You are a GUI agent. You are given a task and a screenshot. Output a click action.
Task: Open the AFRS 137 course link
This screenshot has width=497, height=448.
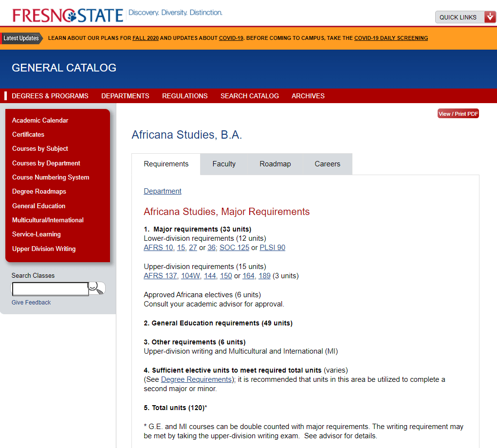point(160,275)
